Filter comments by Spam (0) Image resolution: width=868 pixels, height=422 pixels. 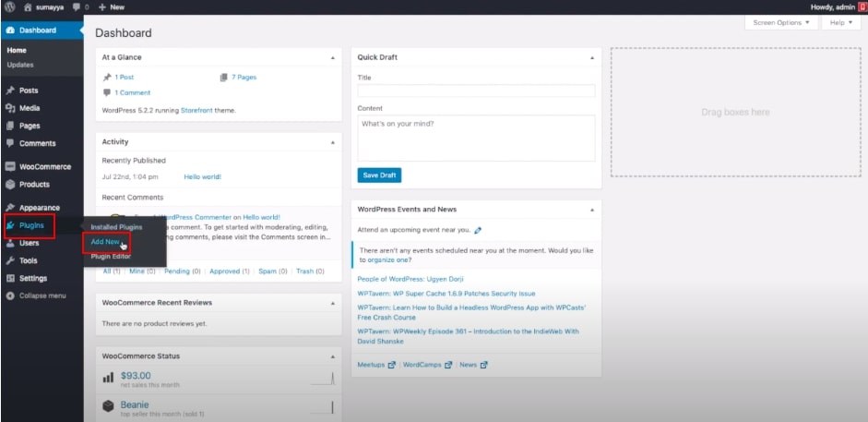pyautogui.click(x=273, y=271)
